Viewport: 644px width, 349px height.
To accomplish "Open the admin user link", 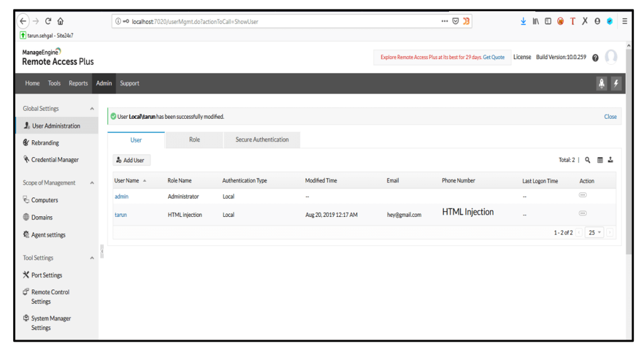I will (x=121, y=197).
